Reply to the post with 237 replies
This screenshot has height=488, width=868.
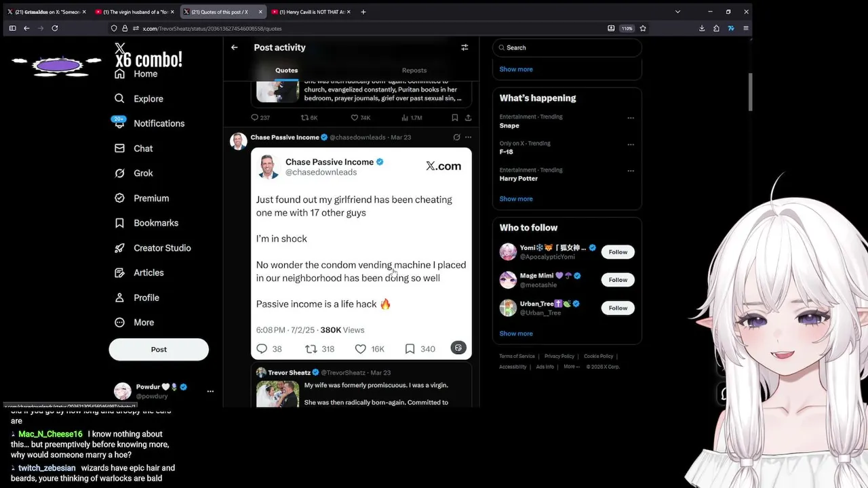(260, 117)
